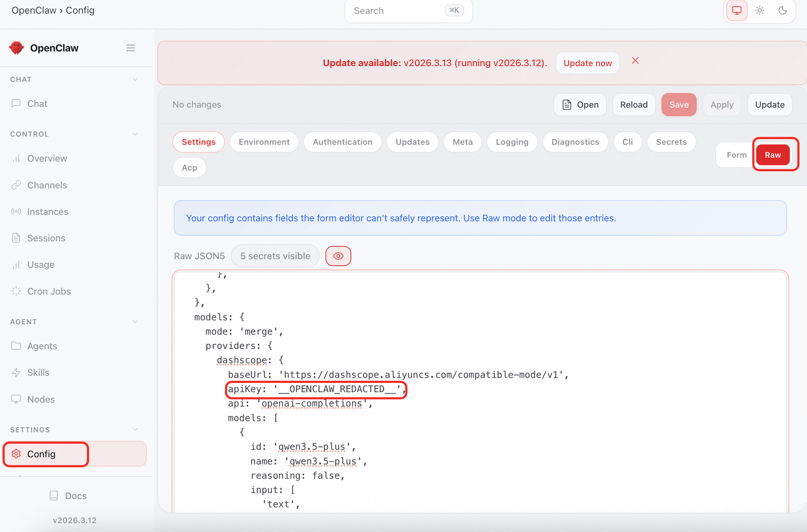Image resolution: width=807 pixels, height=532 pixels.
Task: Go to Sessions in the sidebar
Action: click(74, 238)
